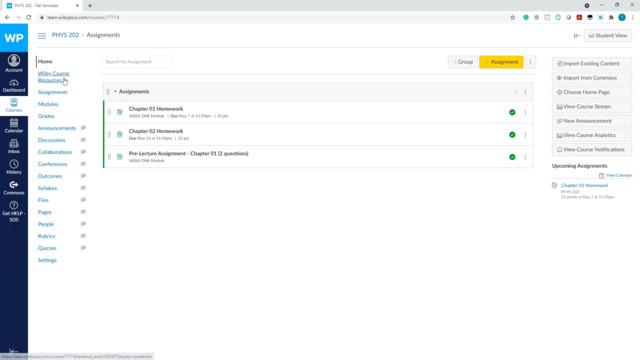Open kebab menu for Chapter 01 Homework
Screen dimensions: 640x360
click(x=525, y=112)
